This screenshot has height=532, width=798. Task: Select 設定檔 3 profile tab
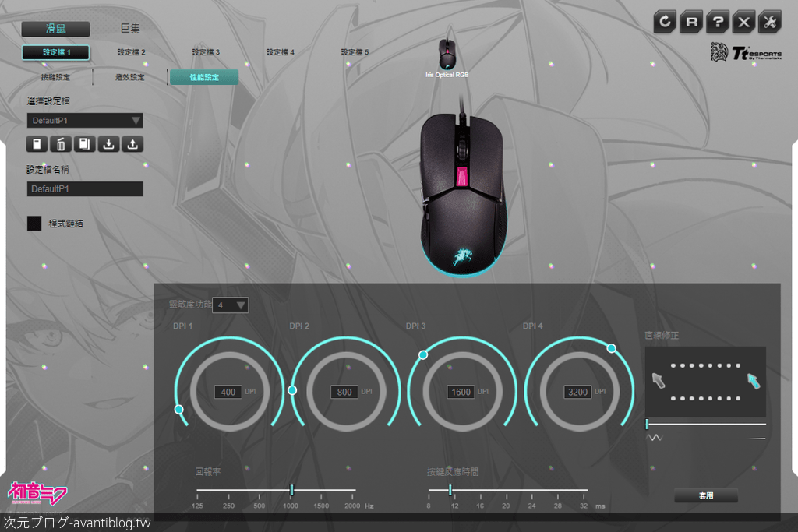click(x=206, y=52)
